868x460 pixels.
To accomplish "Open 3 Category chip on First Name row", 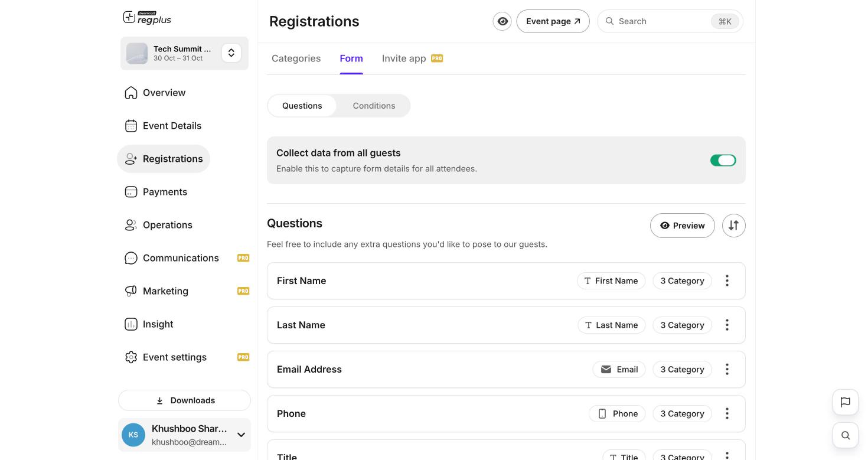I will 683,281.
